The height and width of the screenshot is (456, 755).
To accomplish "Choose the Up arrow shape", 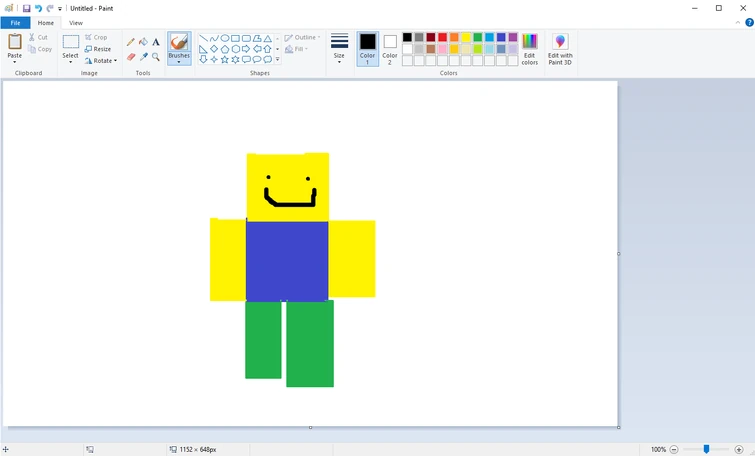I will pyautogui.click(x=267, y=49).
